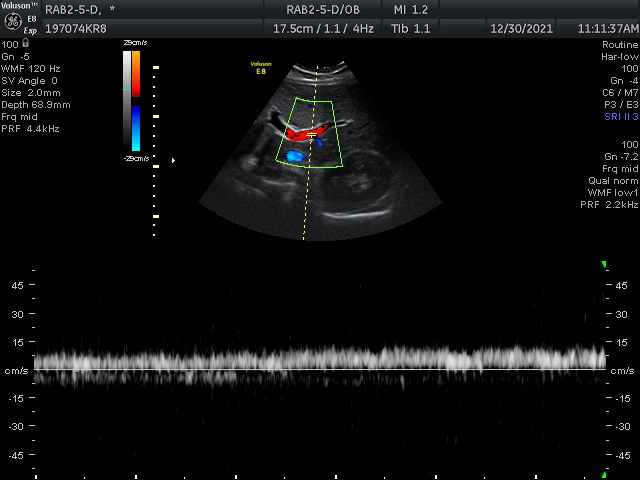
Task: Click the patient ID 197074KR8 field
Action: [76, 28]
